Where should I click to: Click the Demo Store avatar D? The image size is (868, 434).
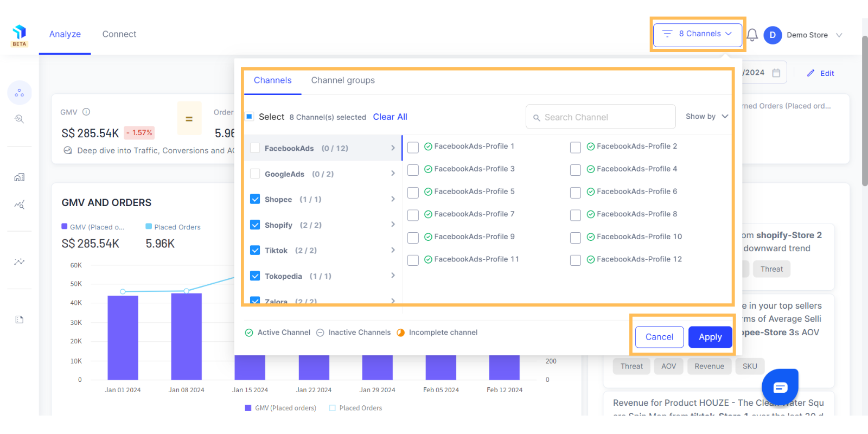tap(773, 35)
